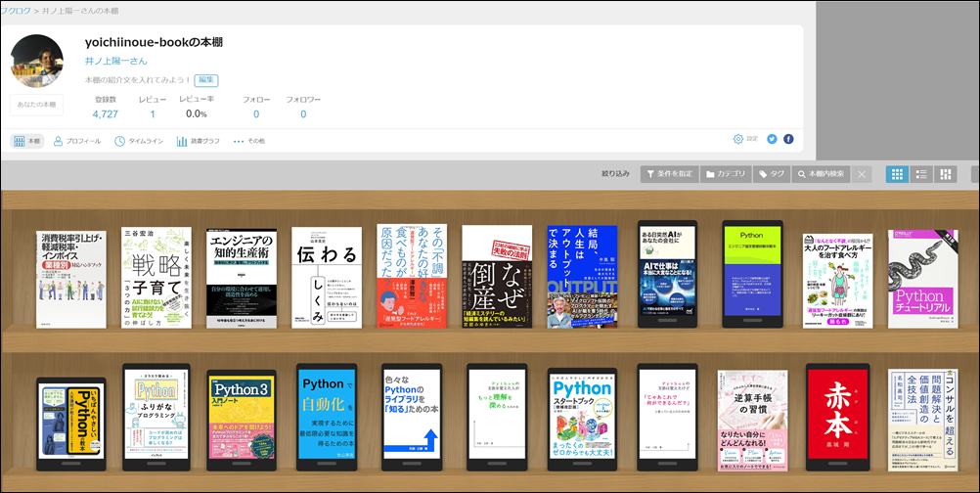Image resolution: width=980 pixels, height=493 pixels.
Task: Open the フォロー count 0
Action: 256,114
